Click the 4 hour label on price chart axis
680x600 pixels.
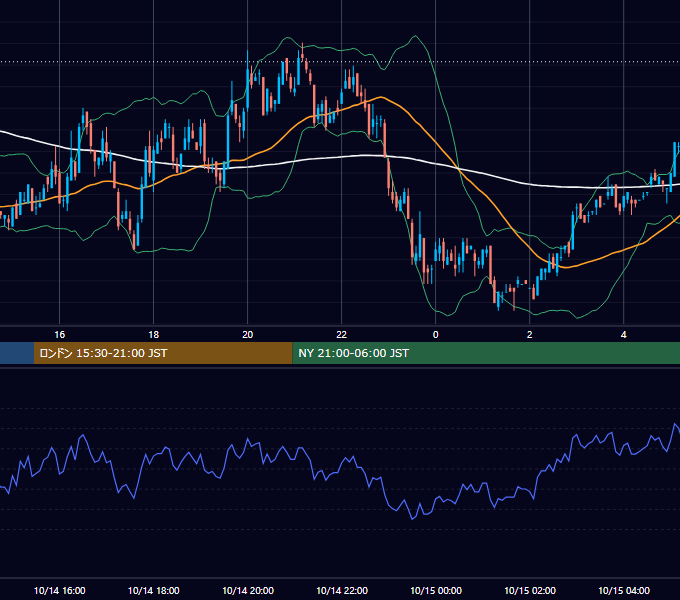pyautogui.click(x=624, y=335)
